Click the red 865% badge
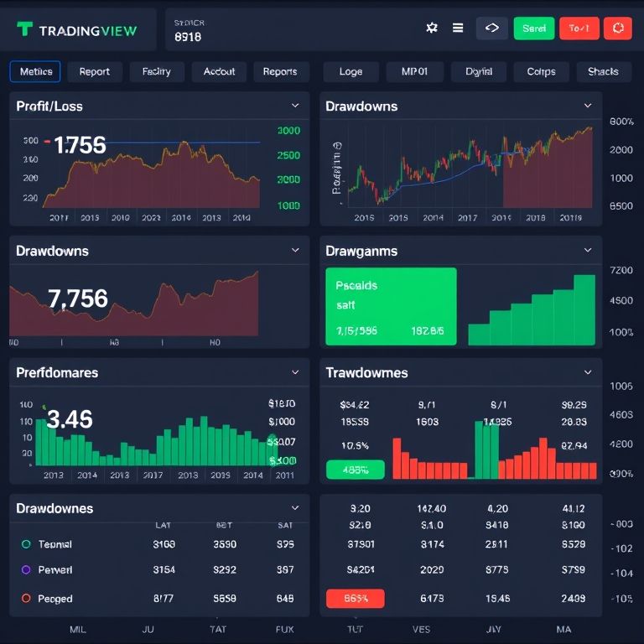This screenshot has height=644, width=644. pyautogui.click(x=355, y=599)
